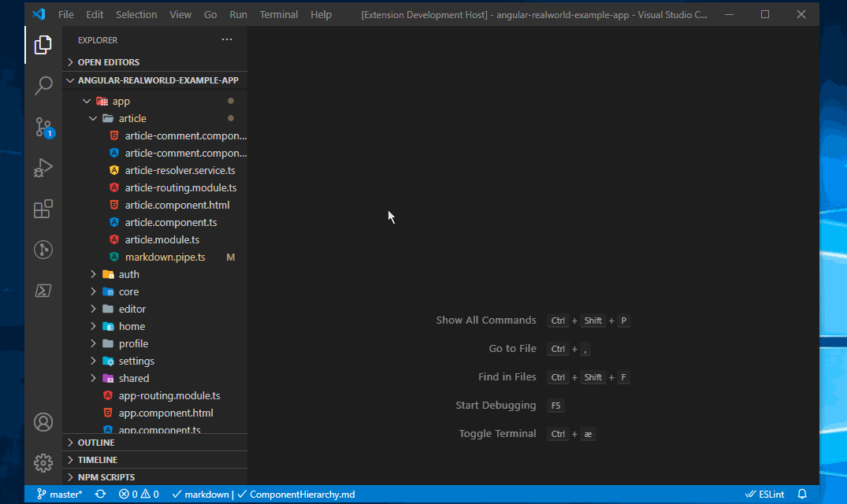This screenshot has width=847, height=504.
Task: Expand the auth folder
Action: tap(128, 274)
